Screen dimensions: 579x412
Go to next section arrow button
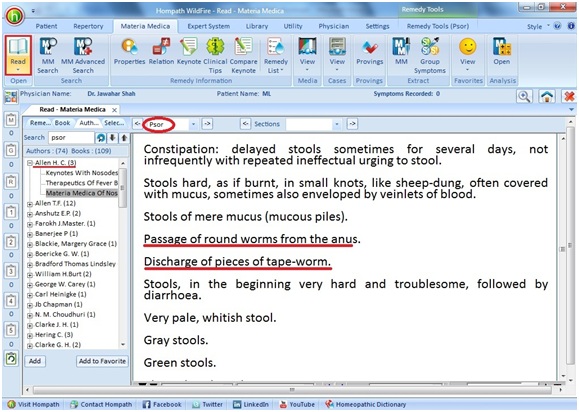tap(353, 124)
